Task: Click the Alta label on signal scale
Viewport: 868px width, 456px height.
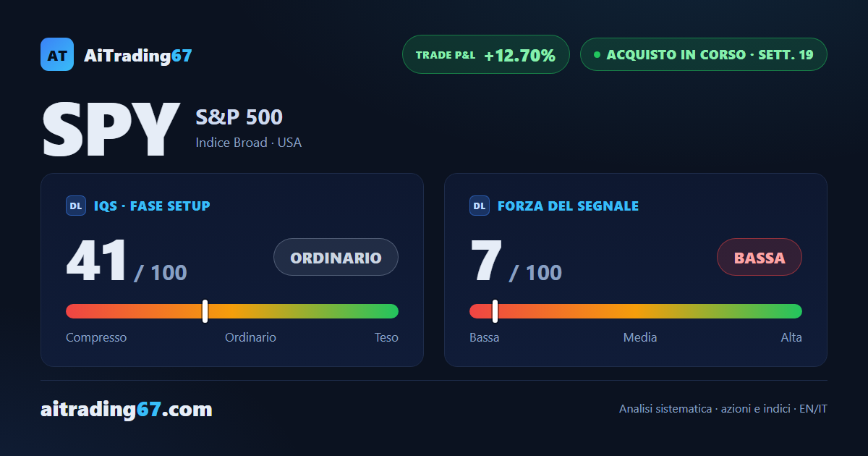Action: click(x=791, y=337)
